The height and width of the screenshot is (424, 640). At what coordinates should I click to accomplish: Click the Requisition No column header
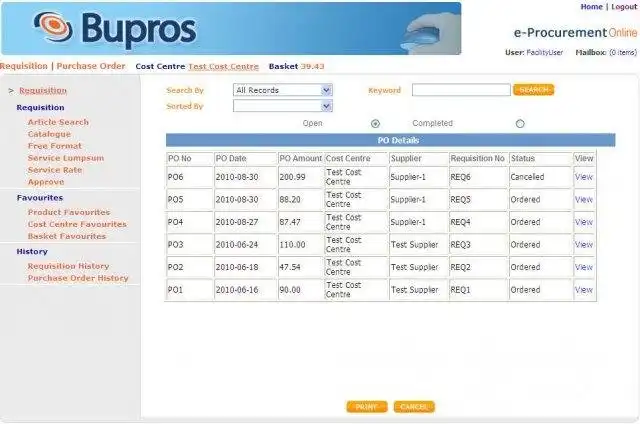pos(478,158)
